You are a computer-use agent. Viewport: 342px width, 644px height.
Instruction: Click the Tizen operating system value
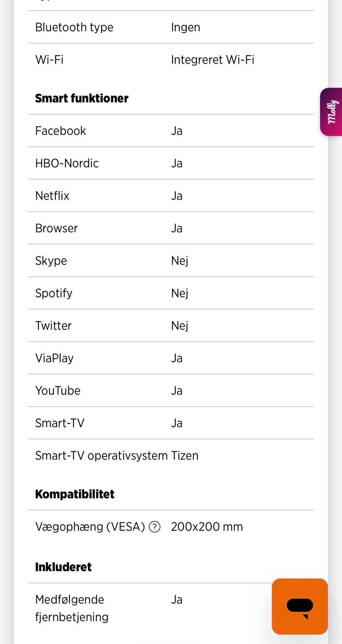pos(185,455)
